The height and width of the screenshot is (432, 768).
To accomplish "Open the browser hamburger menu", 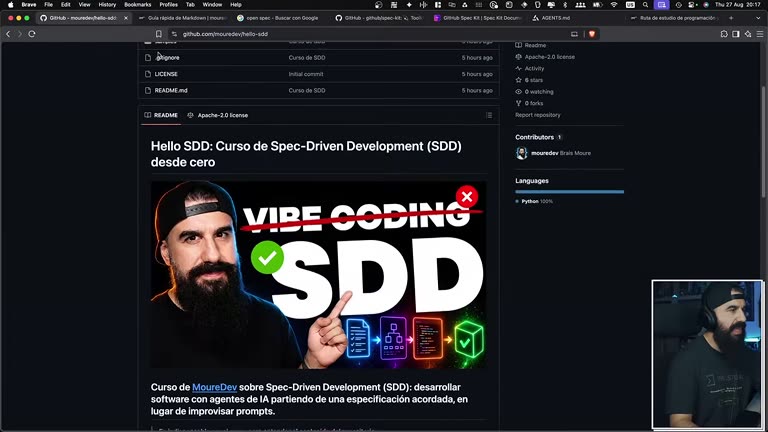I will pos(760,34).
